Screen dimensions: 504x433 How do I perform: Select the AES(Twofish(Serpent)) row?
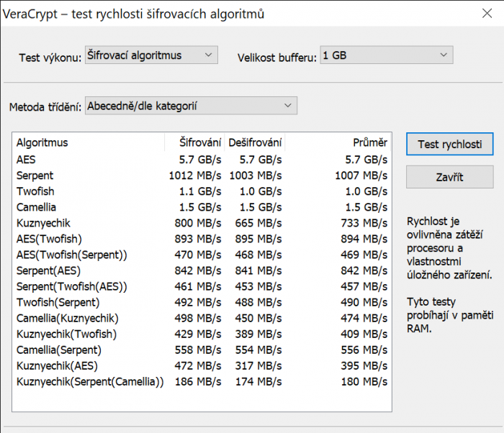[x=71, y=255]
